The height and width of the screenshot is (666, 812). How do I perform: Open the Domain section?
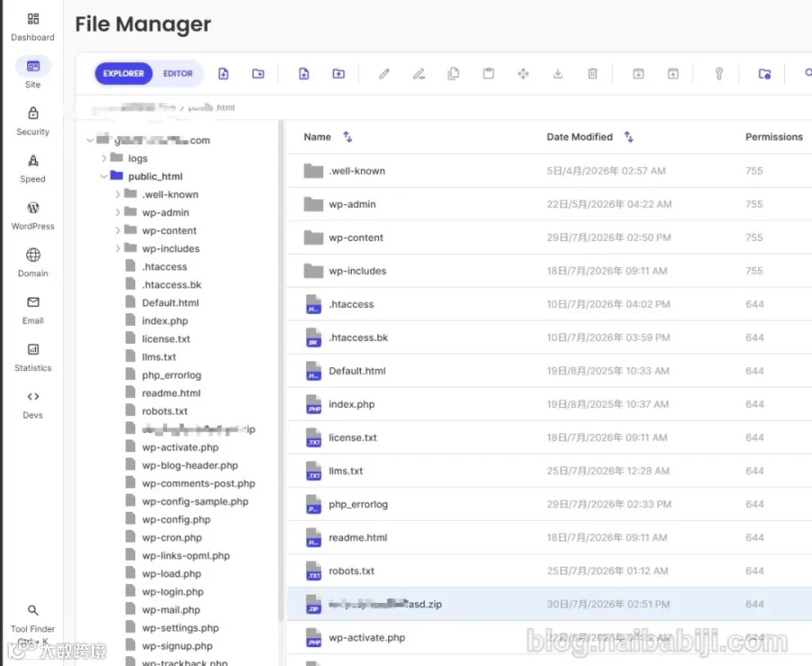pos(32,264)
